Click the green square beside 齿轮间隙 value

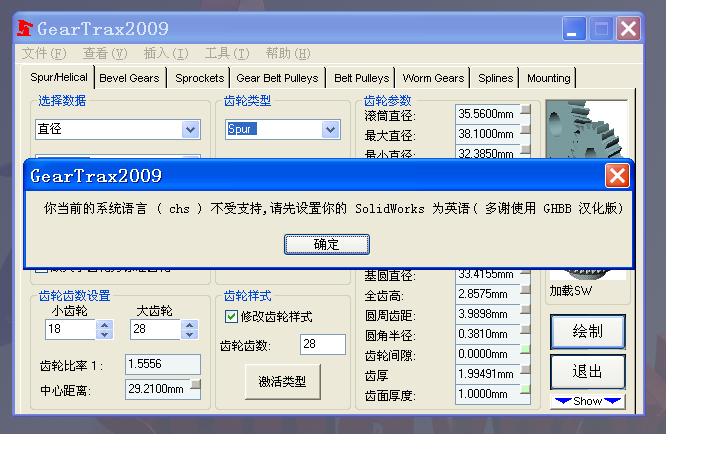click(526, 349)
